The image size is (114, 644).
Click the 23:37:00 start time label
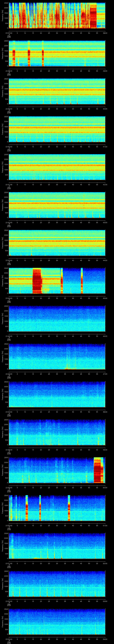(x=9, y=33)
